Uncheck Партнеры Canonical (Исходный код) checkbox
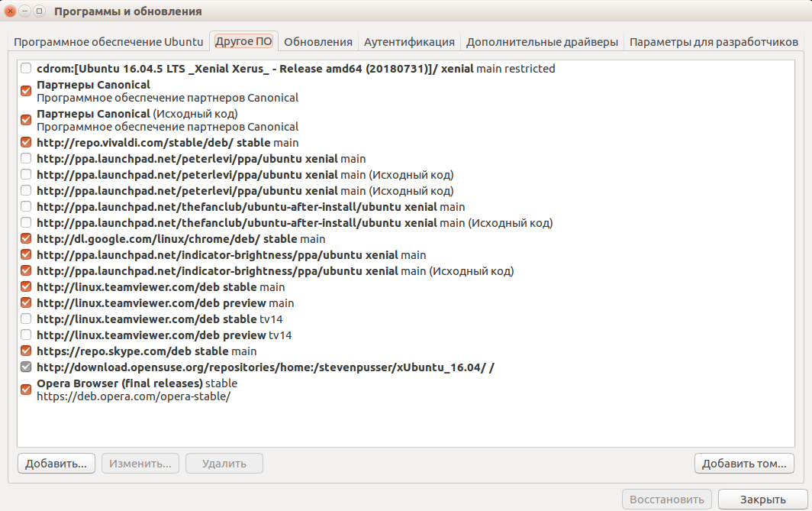The height and width of the screenshot is (511, 812). pyautogui.click(x=26, y=120)
